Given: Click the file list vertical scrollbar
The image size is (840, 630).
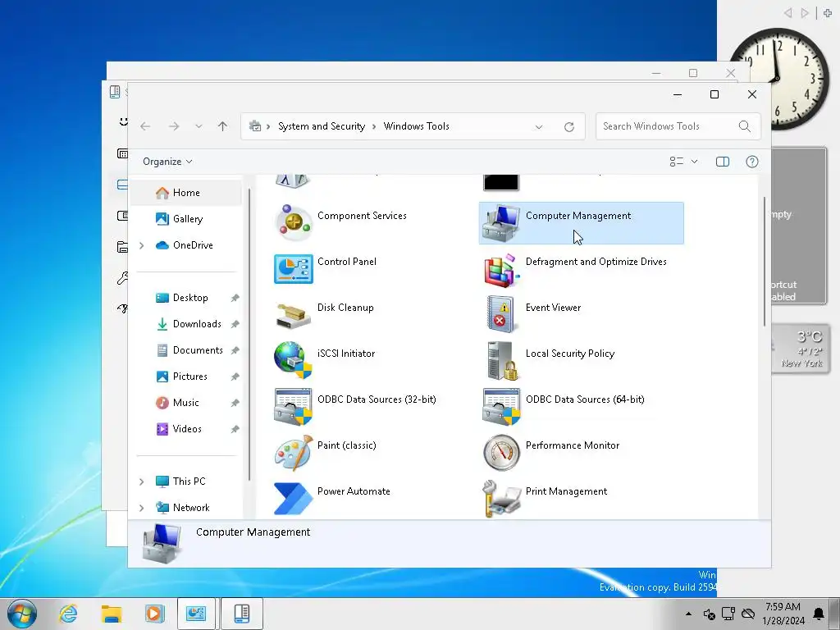Looking at the screenshot, I should point(765,262).
